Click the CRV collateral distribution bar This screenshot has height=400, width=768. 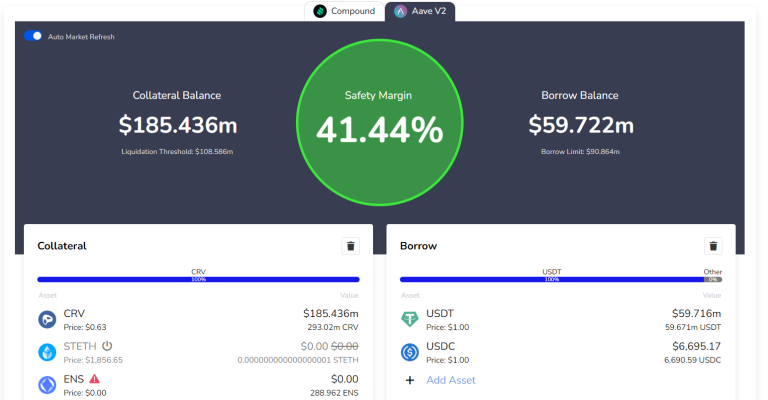tap(198, 280)
